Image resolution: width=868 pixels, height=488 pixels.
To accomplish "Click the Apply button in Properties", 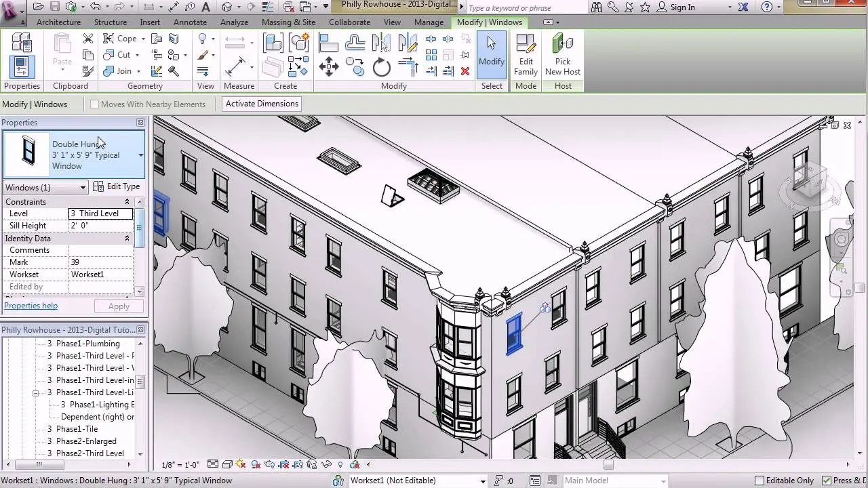I will click(x=119, y=306).
